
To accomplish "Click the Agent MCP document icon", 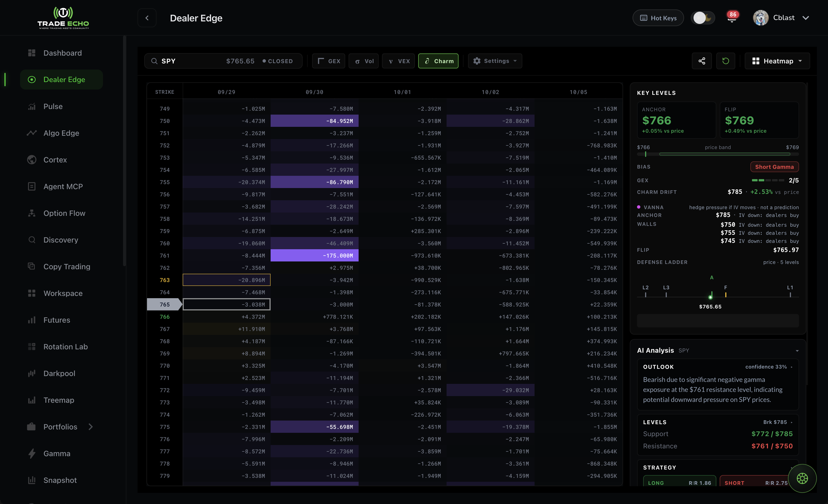I will point(31,186).
